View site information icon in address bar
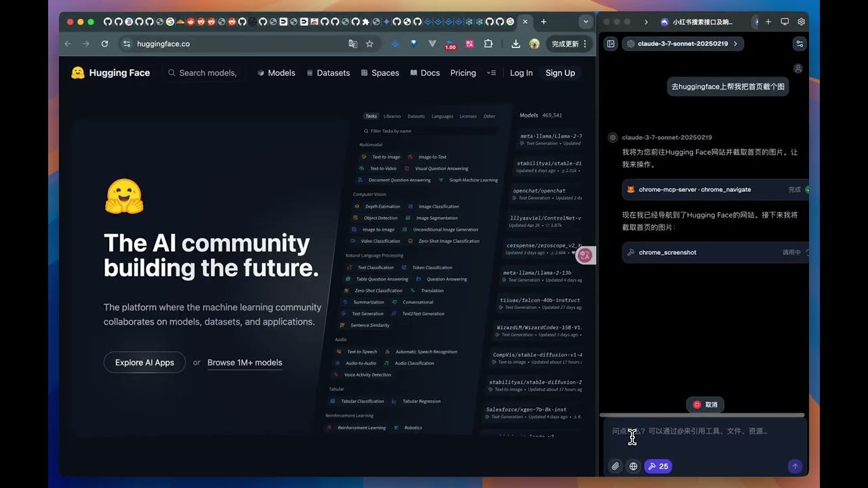The width and height of the screenshot is (868, 488). (126, 43)
